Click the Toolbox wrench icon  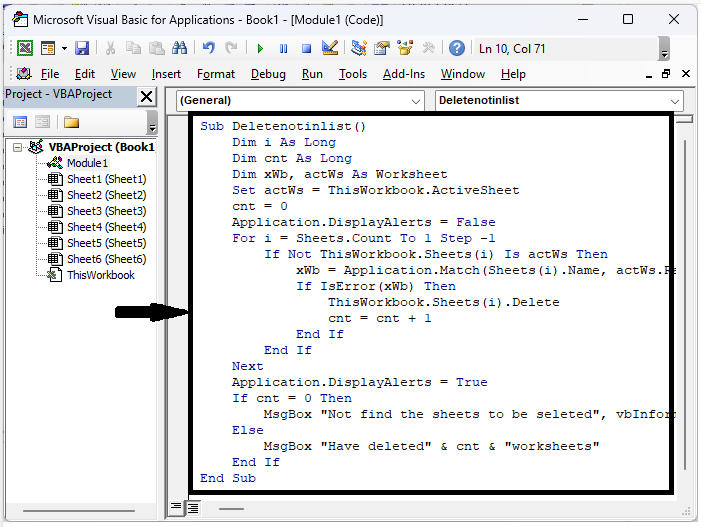click(428, 48)
